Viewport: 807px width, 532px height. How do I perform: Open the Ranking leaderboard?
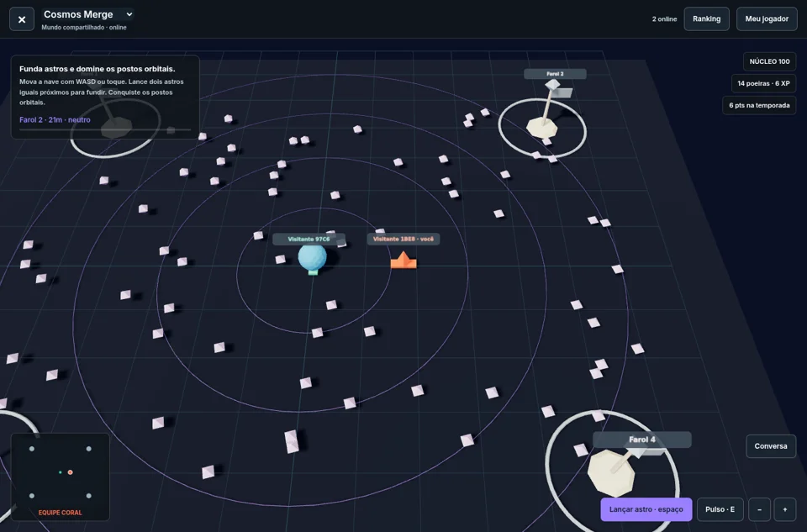tap(706, 19)
